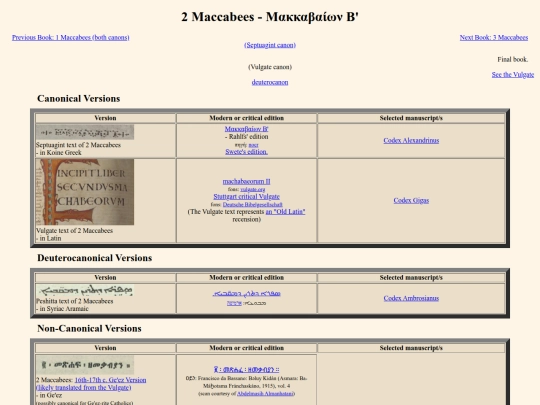Open Stuttgart critical Vulgate link
540x405 pixels.
[247, 197]
